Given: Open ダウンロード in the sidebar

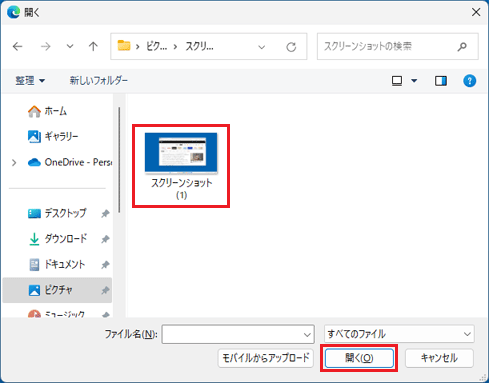Looking at the screenshot, I should (58, 239).
